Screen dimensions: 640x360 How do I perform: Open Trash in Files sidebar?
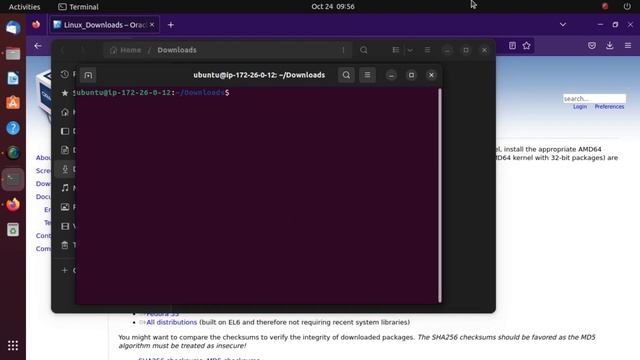point(65,245)
